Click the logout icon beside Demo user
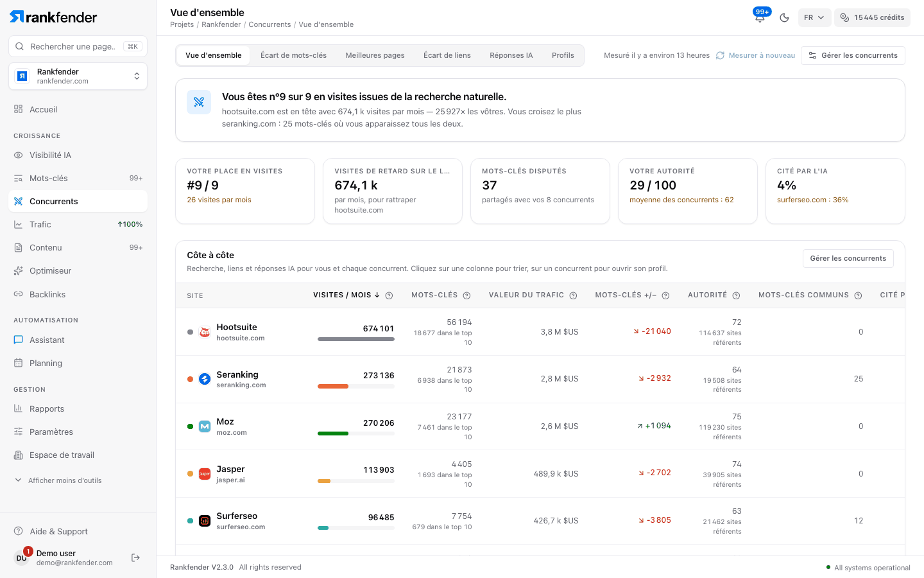The image size is (924, 578). (135, 557)
